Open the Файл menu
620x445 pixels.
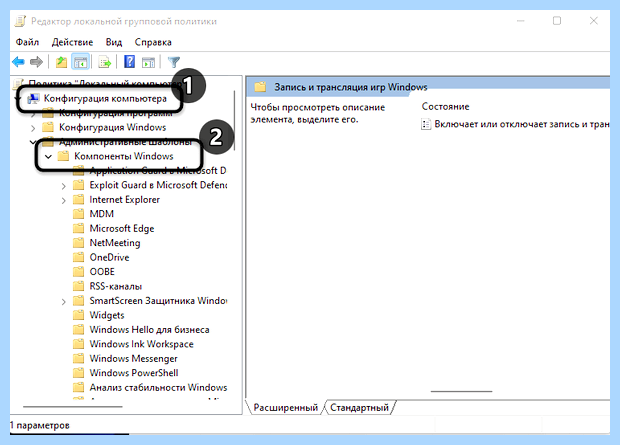(x=27, y=42)
